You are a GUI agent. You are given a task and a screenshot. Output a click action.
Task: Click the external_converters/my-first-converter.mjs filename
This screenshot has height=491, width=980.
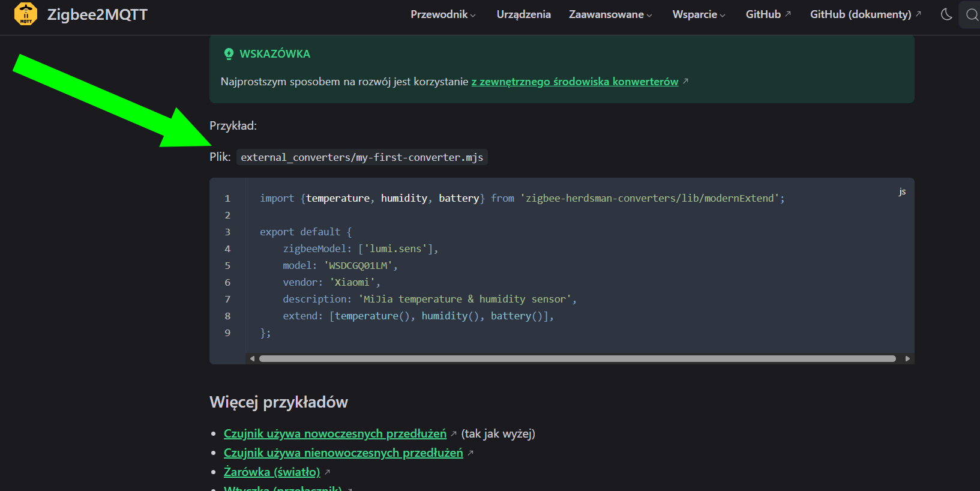pyautogui.click(x=362, y=157)
